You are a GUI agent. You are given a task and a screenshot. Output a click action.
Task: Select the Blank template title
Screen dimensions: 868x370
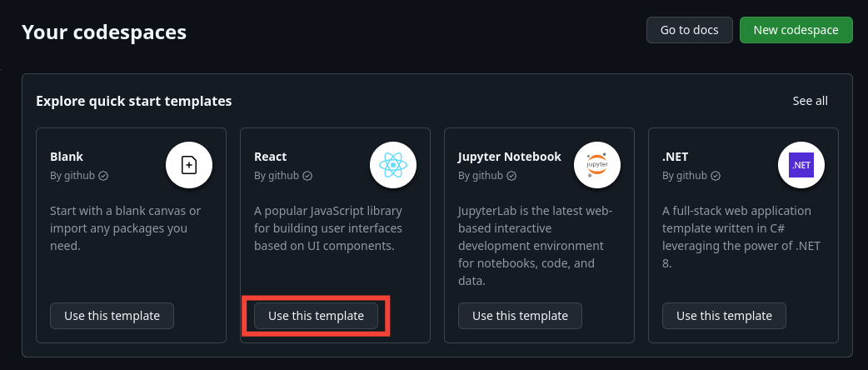click(x=67, y=157)
